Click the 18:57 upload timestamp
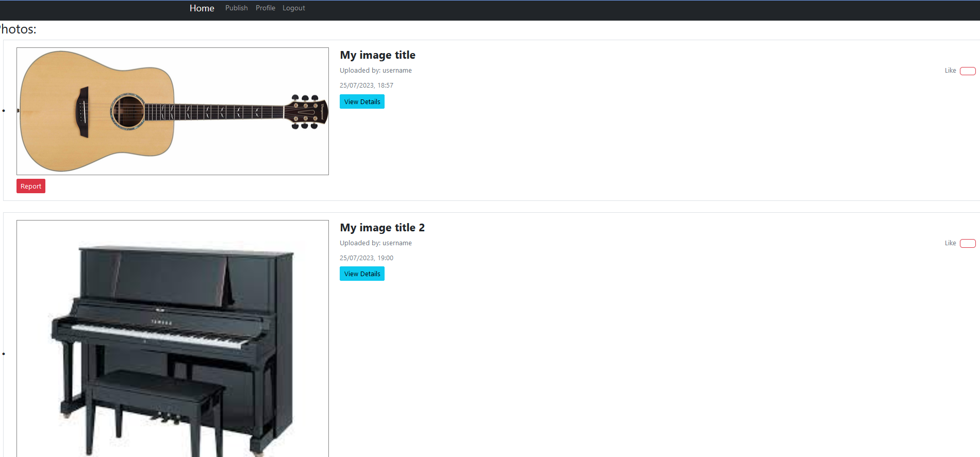The width and height of the screenshot is (980, 457). pos(366,86)
